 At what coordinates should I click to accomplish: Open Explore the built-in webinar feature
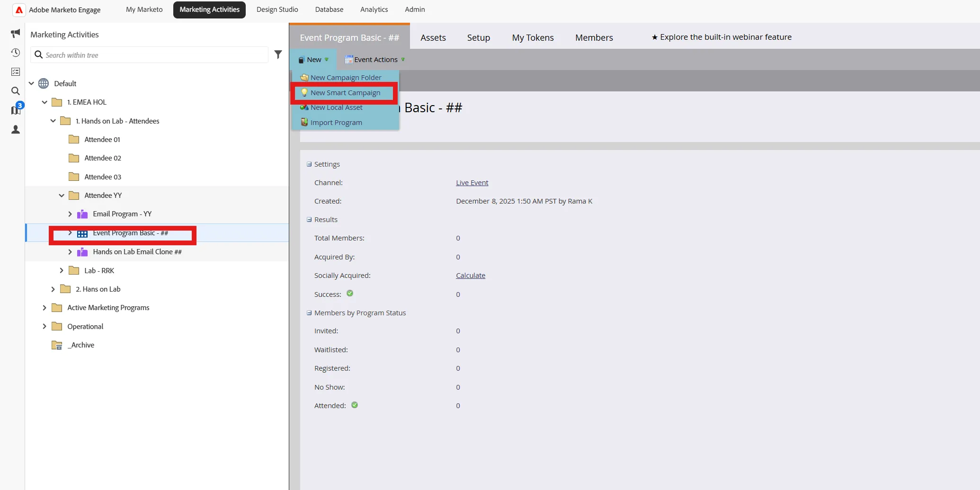[x=721, y=37]
